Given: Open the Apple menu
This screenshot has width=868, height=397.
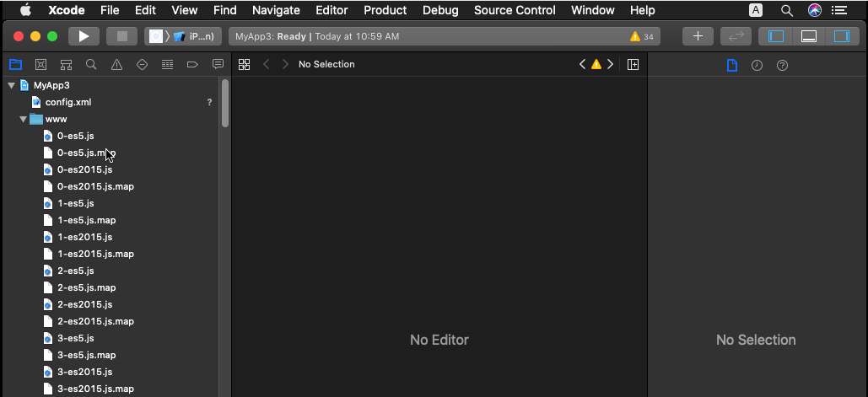Looking at the screenshot, I should (25, 9).
